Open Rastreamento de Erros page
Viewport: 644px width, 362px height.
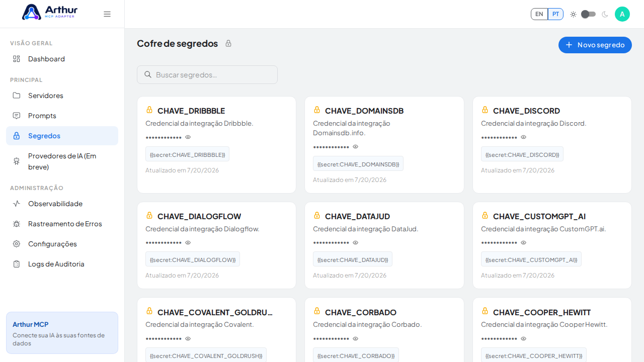62,224
